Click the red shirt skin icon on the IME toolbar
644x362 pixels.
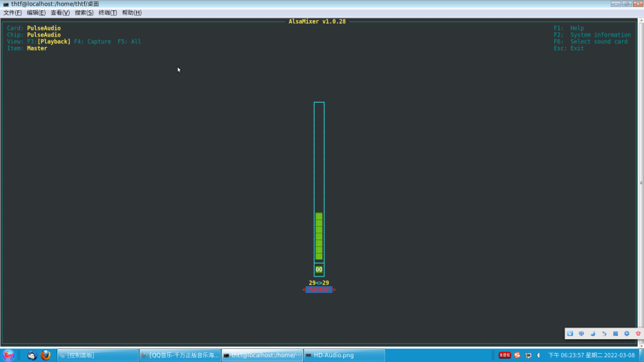coord(638,334)
